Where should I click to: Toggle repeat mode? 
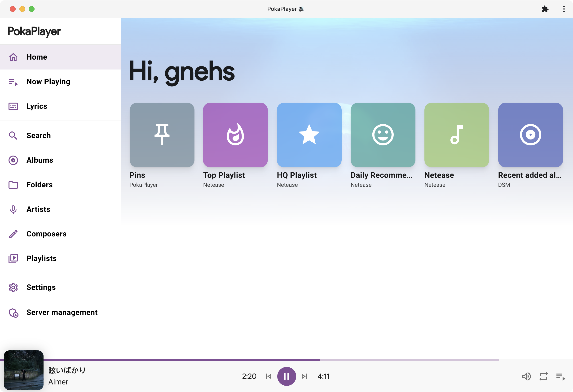[x=543, y=376]
